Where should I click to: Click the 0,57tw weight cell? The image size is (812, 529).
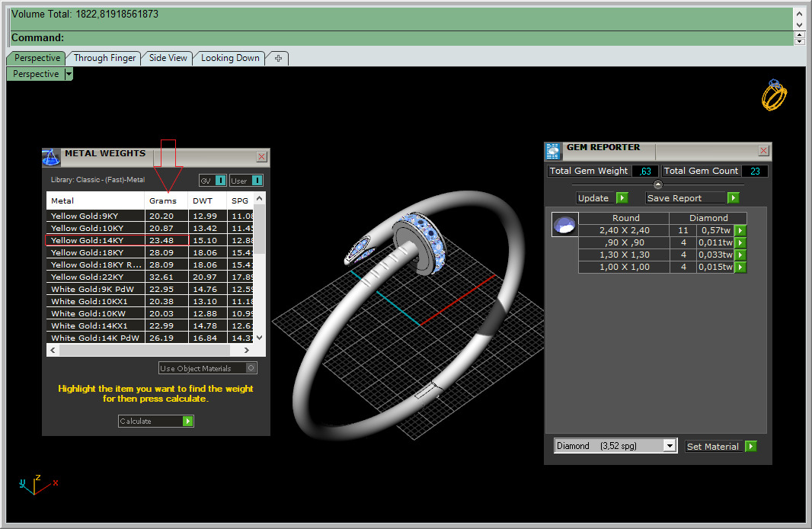[x=716, y=230]
